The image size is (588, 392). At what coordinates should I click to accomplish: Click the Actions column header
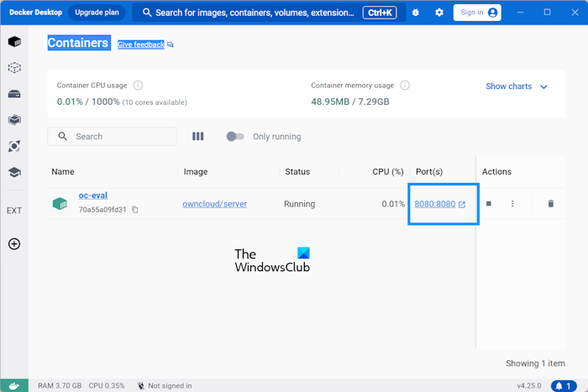tap(496, 171)
